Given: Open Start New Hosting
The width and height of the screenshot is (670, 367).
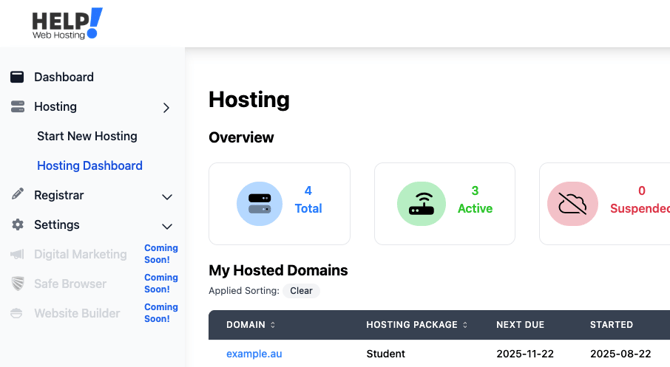Looking at the screenshot, I should tap(87, 136).
